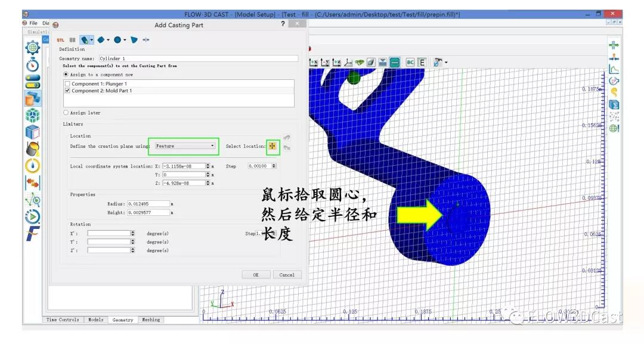Uncheck Component 2: Mold Part 1
Viewport: 644px width, 344px height.
pos(67,91)
